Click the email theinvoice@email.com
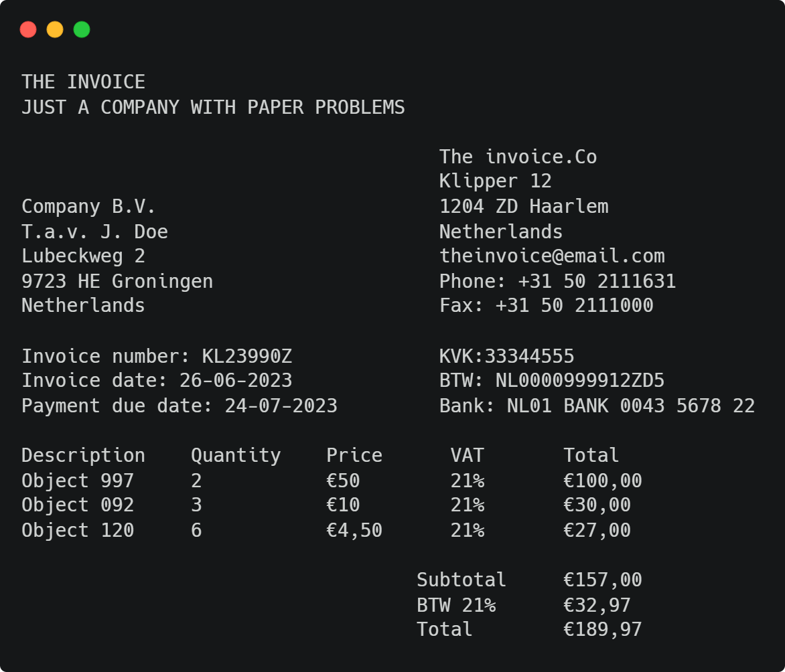 click(552, 256)
